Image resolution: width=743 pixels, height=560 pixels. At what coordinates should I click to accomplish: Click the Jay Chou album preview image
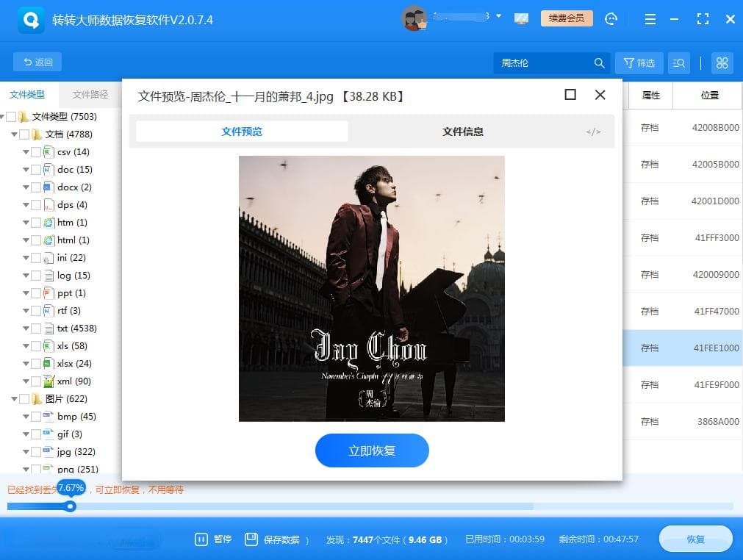pos(372,289)
